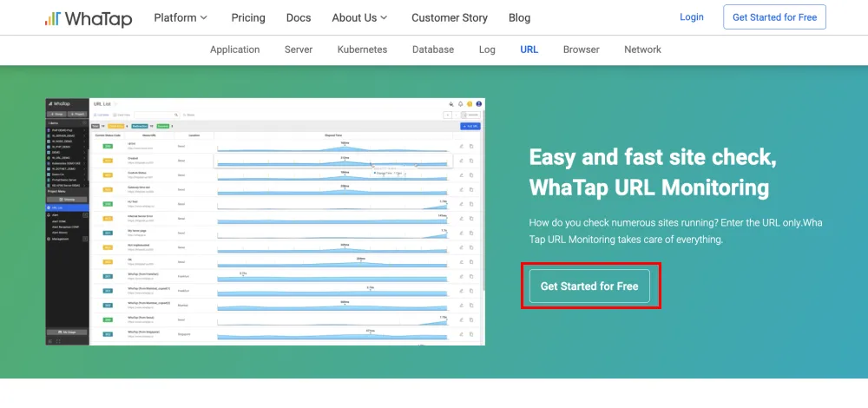Select the active URL tab
The image size is (868, 408).
pos(529,49)
